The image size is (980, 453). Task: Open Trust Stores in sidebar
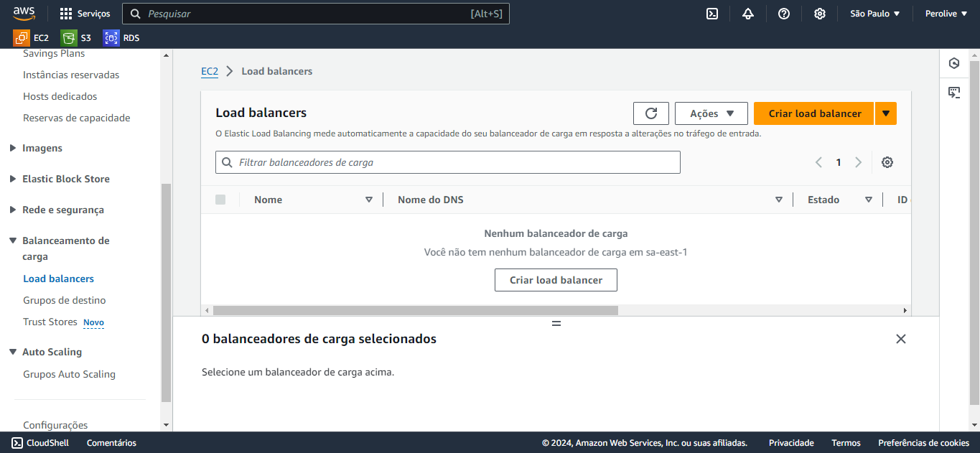point(50,322)
